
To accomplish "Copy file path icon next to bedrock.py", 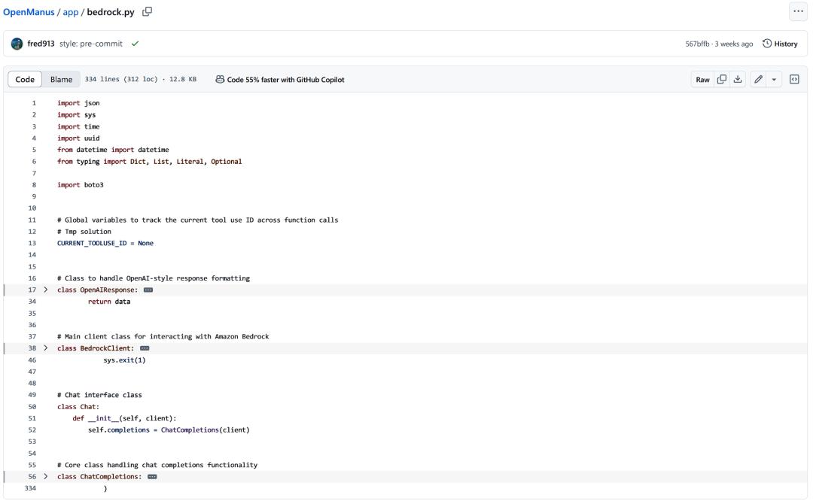I will [148, 11].
